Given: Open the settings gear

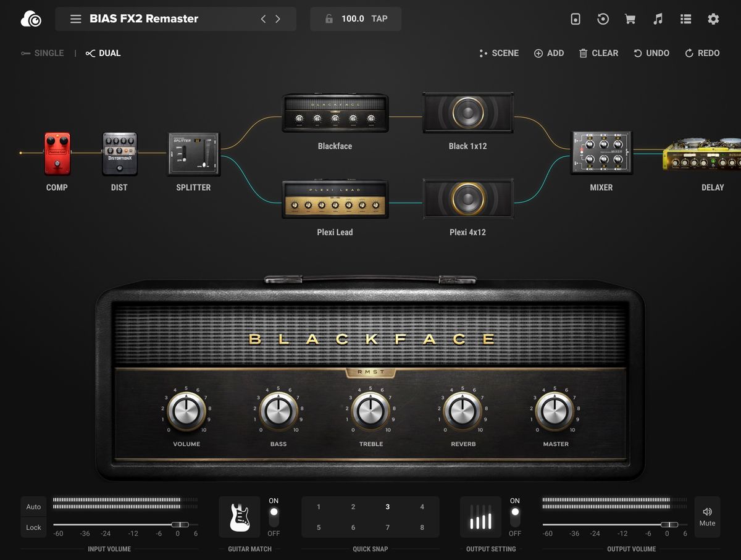Looking at the screenshot, I should (713, 19).
